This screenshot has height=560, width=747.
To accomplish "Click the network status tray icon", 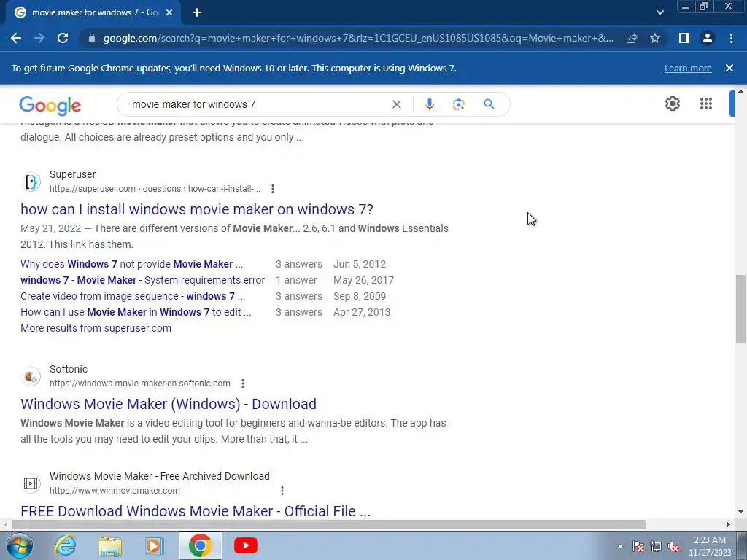I will pyautogui.click(x=656, y=547).
